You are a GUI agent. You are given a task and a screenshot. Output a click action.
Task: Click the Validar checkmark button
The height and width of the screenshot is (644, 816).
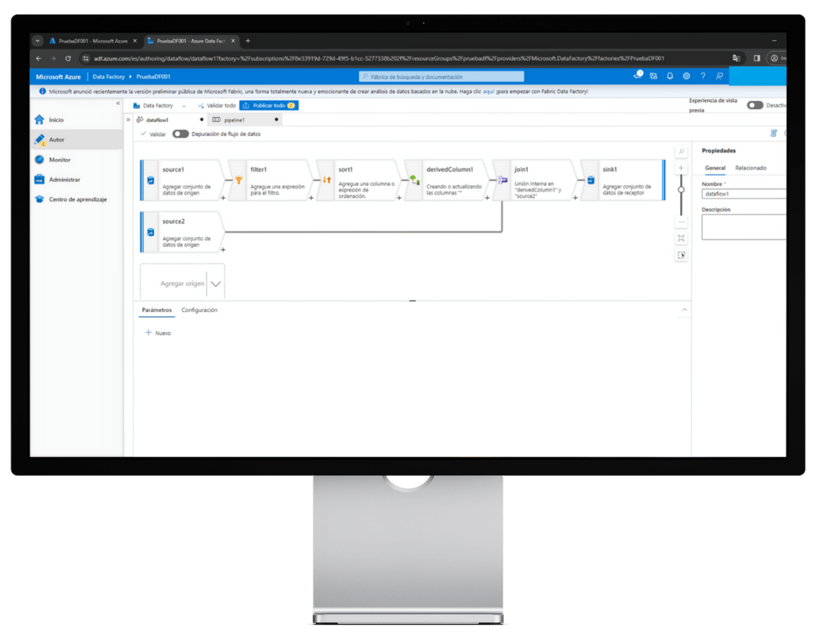153,134
